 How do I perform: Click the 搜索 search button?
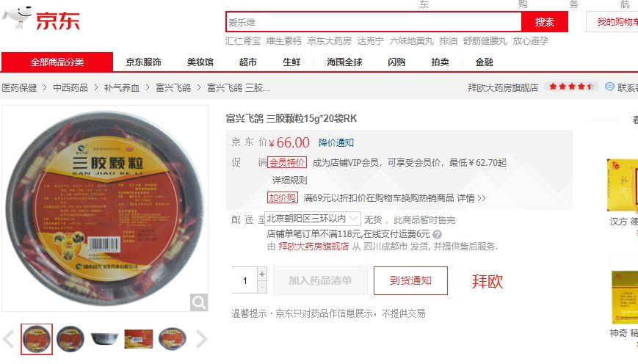(x=545, y=22)
